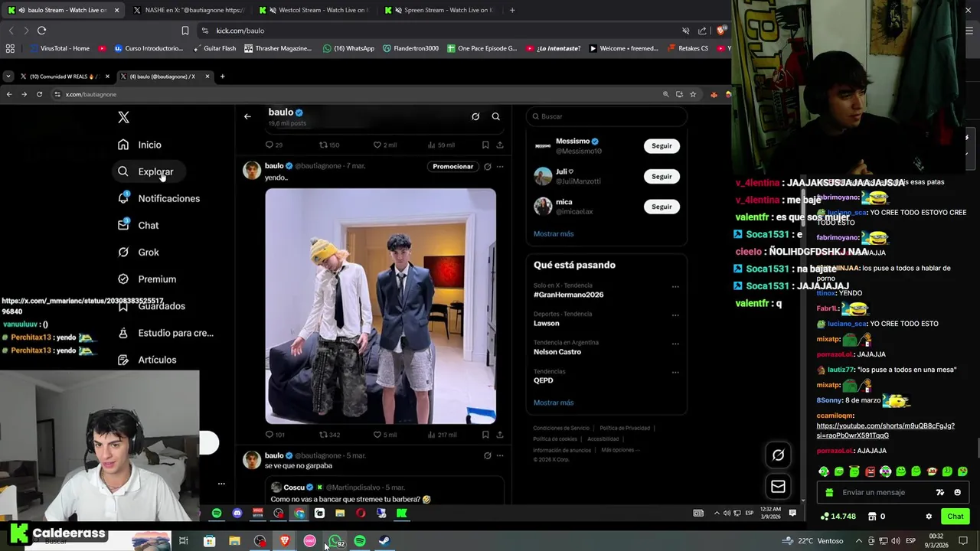Screen dimensions: 980x551
Task: Open the YouTube shorts link in chat
Action: pyautogui.click(x=885, y=430)
